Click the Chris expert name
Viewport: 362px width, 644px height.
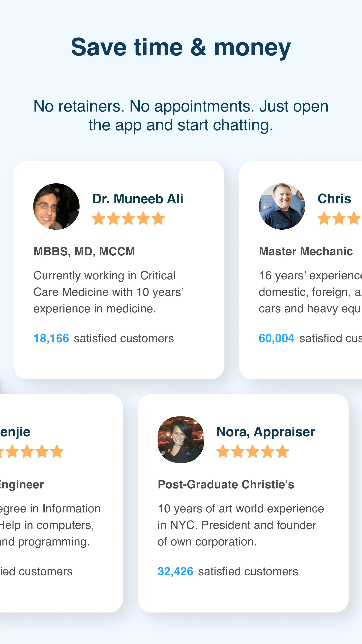pos(334,199)
